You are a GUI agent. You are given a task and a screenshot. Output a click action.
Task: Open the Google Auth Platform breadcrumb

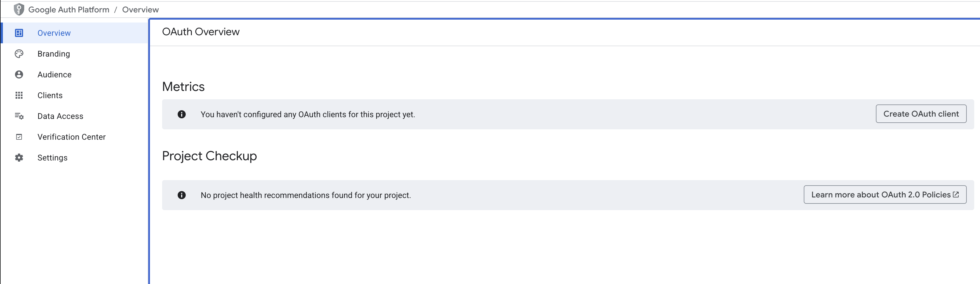pos(68,10)
